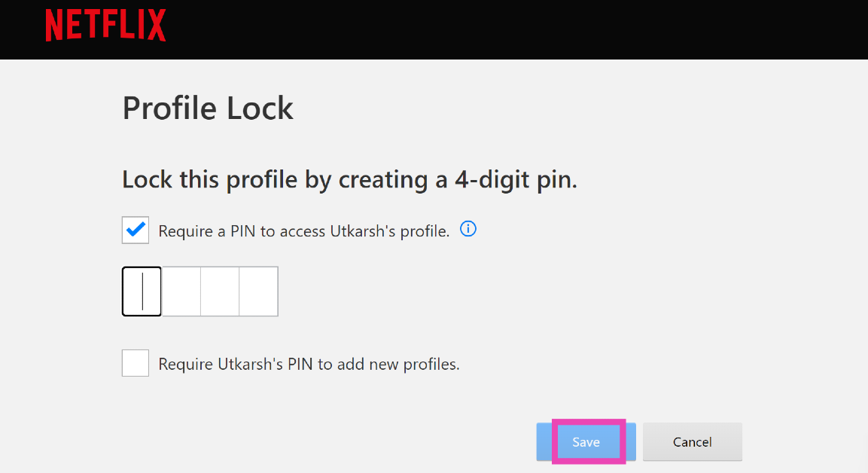
Task: Click the text cursor in the PIN field
Action: coord(142,291)
